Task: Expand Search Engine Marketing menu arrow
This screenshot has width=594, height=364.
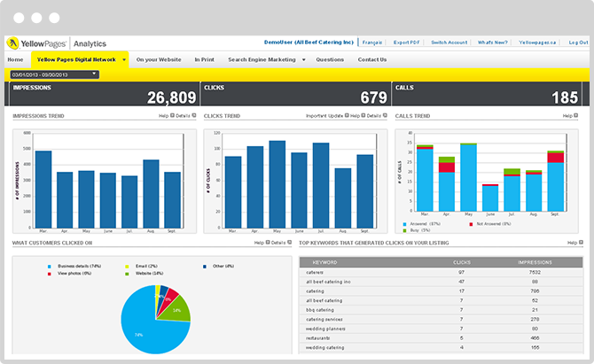Action: (x=303, y=59)
